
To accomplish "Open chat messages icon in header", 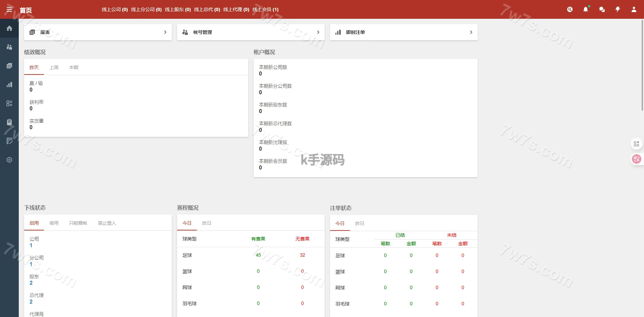I will pyautogui.click(x=602, y=9).
